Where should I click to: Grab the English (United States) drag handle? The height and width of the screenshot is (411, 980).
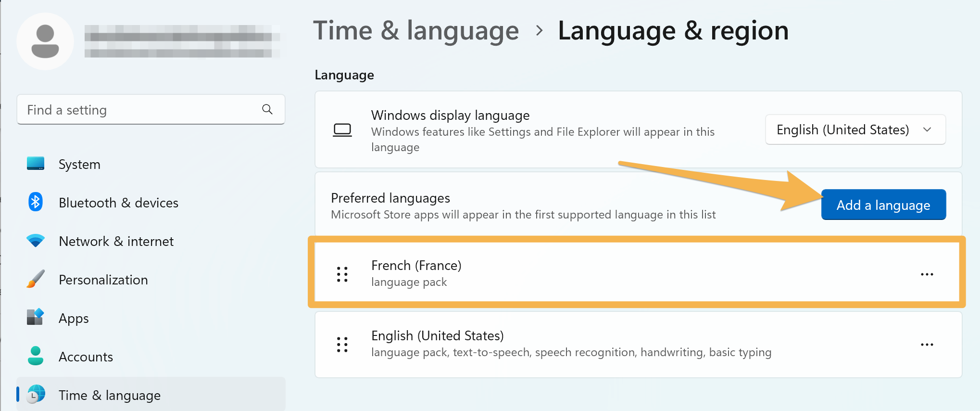pos(342,345)
